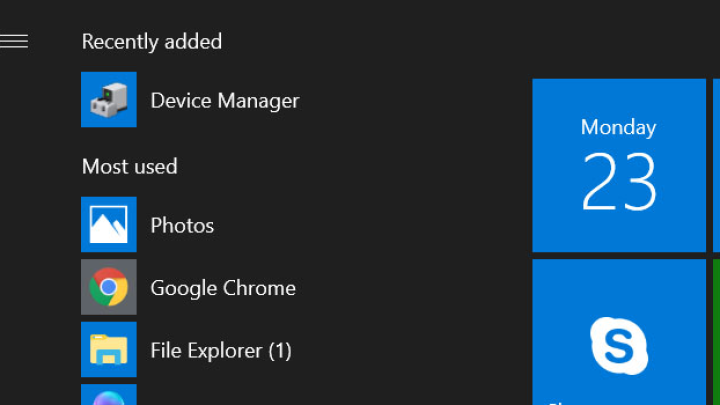Image resolution: width=720 pixels, height=405 pixels.
Task: Click the Photos mountain icon
Action: coord(109,224)
